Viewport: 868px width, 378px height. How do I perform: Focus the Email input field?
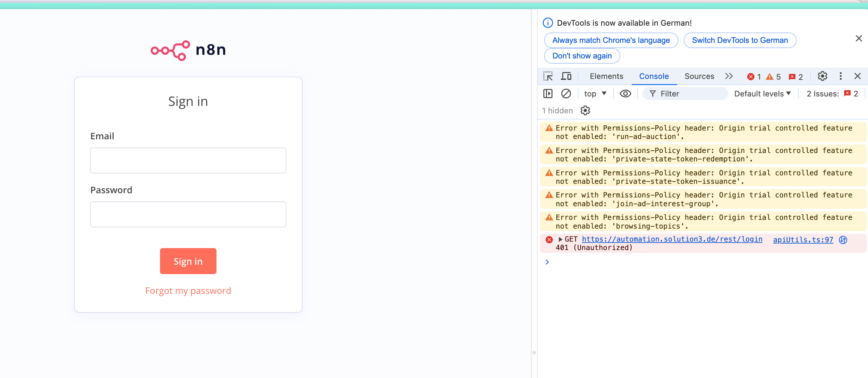coord(188,160)
